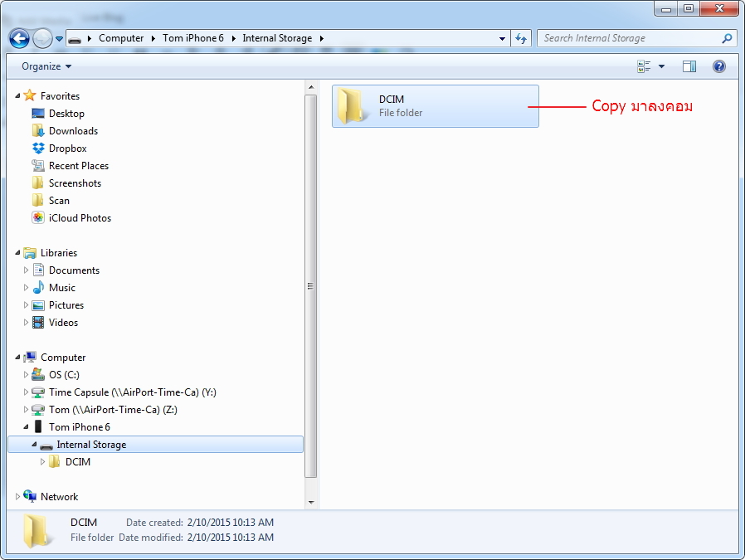The width and height of the screenshot is (745, 560).
Task: Open iCloud Photos
Action: click(80, 218)
